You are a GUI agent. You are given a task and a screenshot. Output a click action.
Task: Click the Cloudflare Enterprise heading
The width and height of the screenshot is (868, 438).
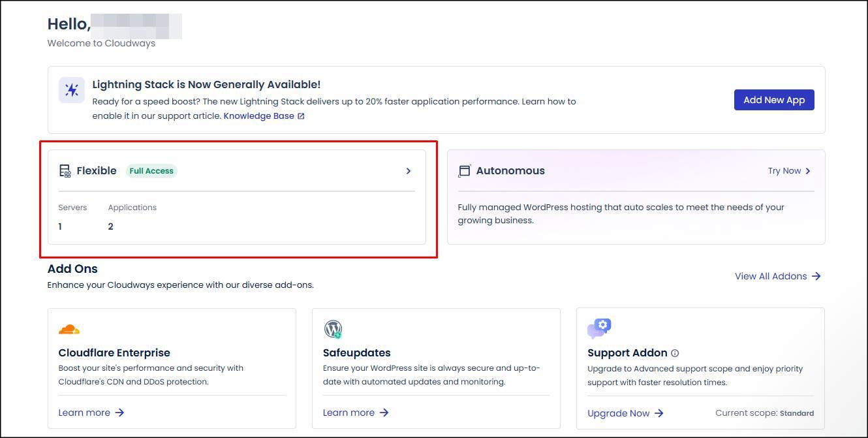click(114, 352)
